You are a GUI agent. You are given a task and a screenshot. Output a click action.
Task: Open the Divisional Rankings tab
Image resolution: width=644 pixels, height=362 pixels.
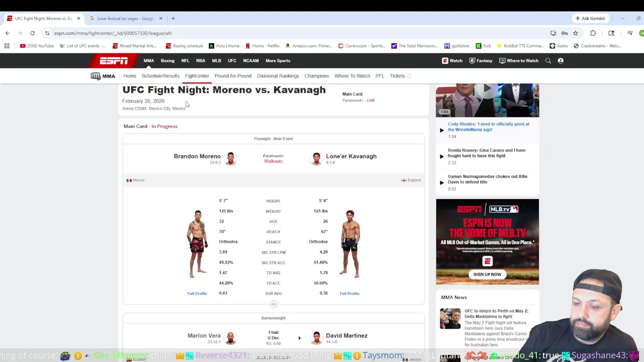[x=278, y=76]
